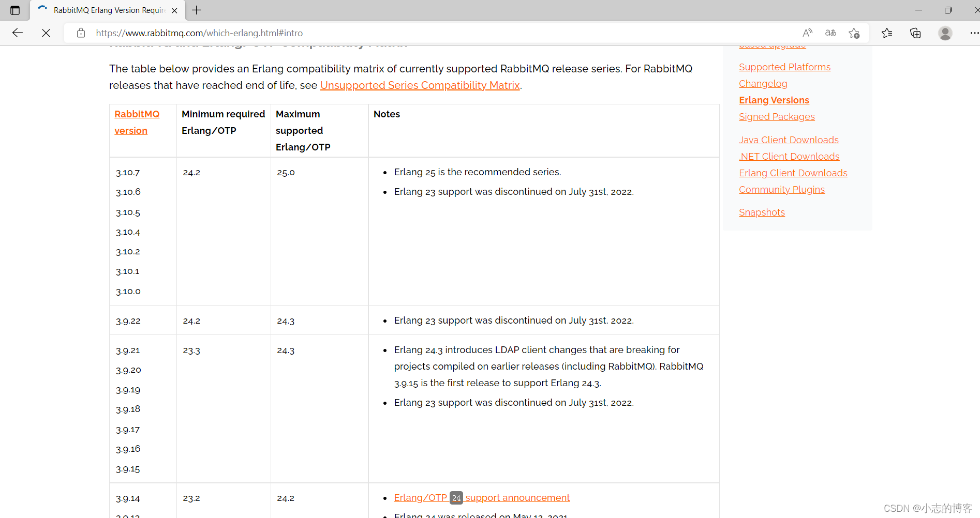Open browser Settings and more menu

[x=974, y=33]
